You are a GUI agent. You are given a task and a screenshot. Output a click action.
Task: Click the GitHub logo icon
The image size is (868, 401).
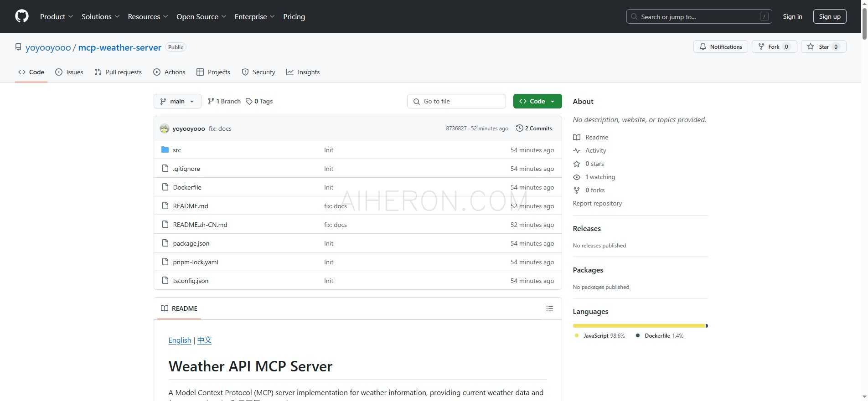point(22,16)
